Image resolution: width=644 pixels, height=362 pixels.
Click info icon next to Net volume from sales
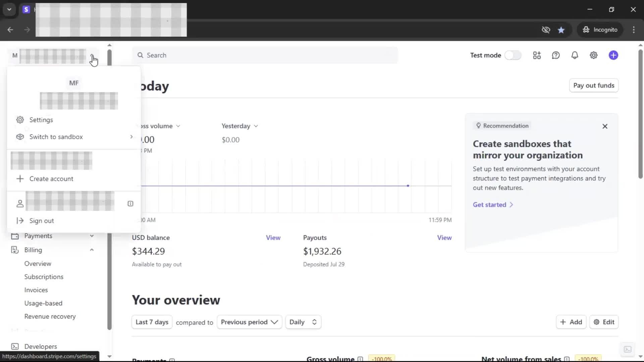tap(567, 359)
